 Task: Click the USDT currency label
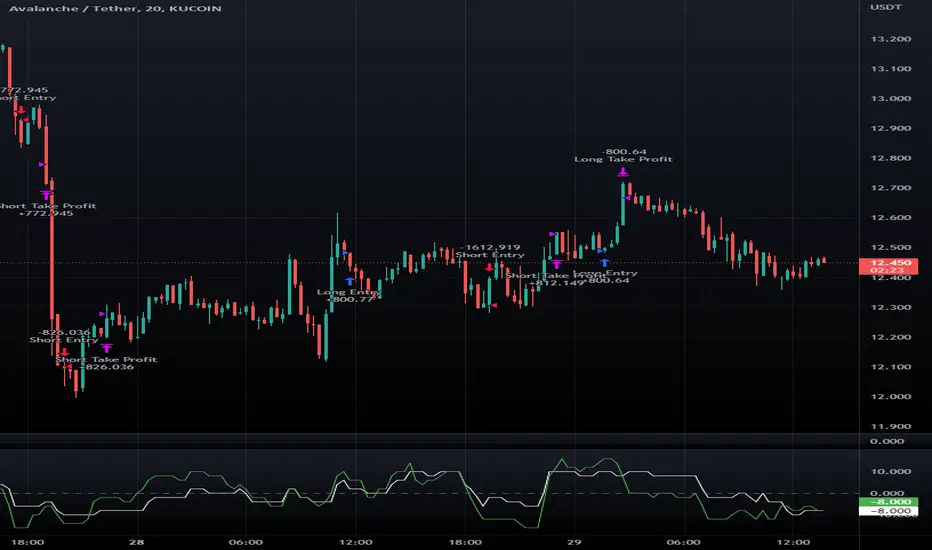tap(886, 7)
